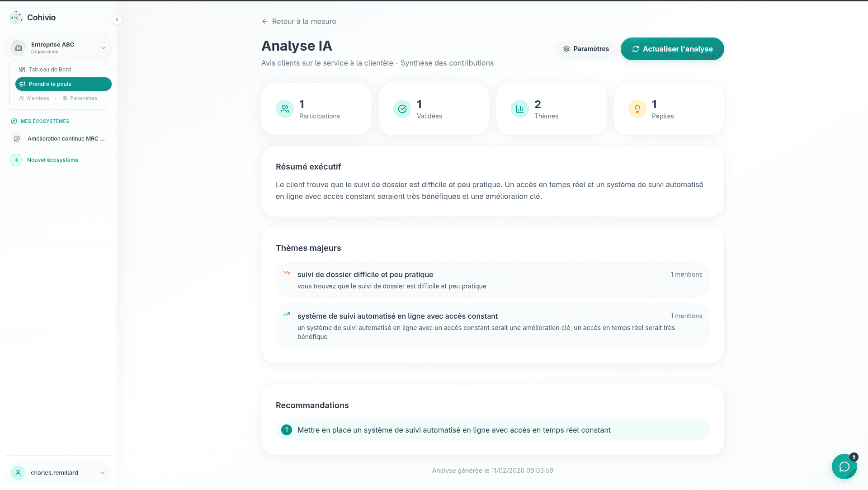Click the declining trend icon beside 'suivi de dossier'
Screen dimensions: 868x490
coord(287,273)
